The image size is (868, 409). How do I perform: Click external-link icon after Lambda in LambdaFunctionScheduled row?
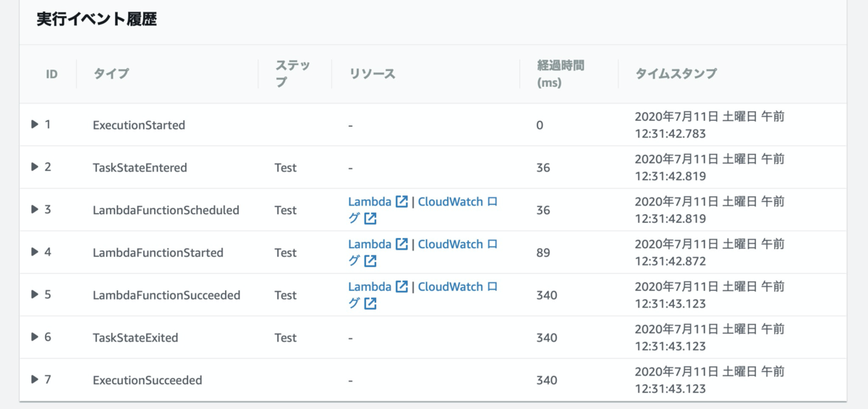pyautogui.click(x=401, y=202)
